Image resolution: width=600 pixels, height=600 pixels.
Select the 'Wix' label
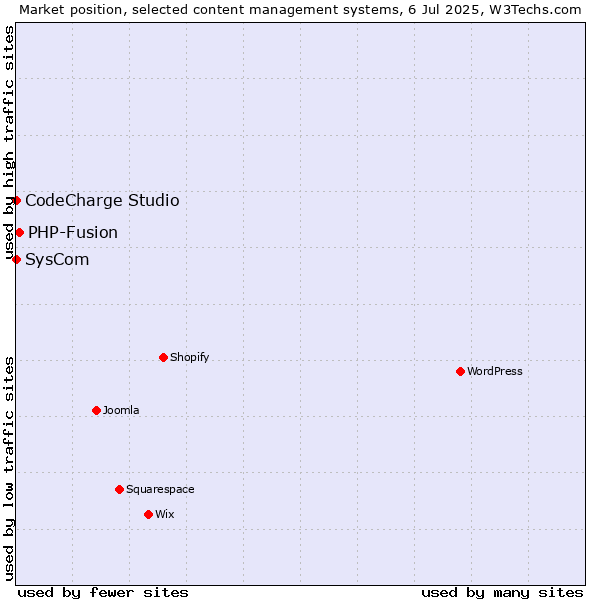[165, 514]
